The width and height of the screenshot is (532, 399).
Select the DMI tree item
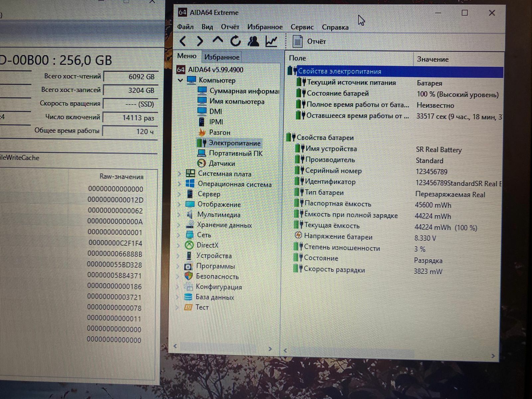tap(210, 111)
